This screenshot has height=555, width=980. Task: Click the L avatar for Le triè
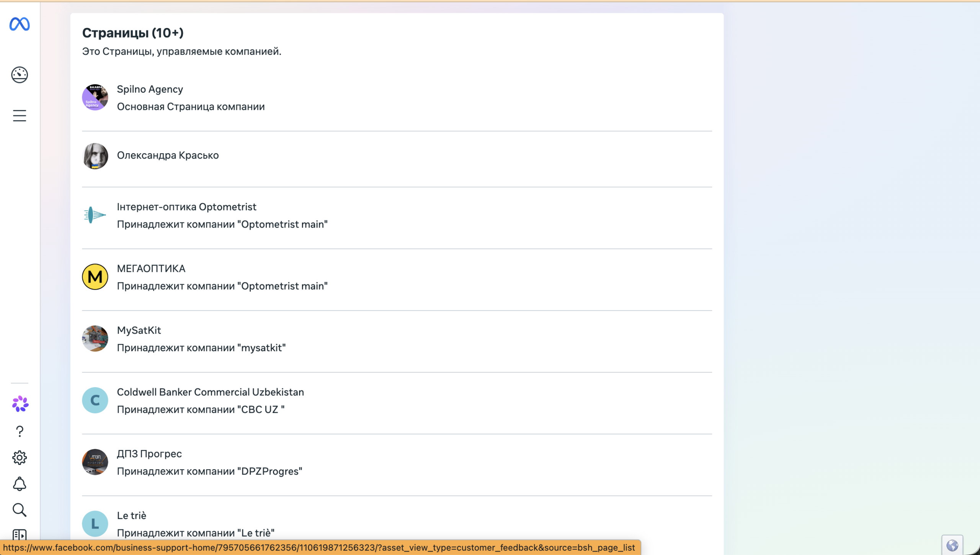point(95,524)
